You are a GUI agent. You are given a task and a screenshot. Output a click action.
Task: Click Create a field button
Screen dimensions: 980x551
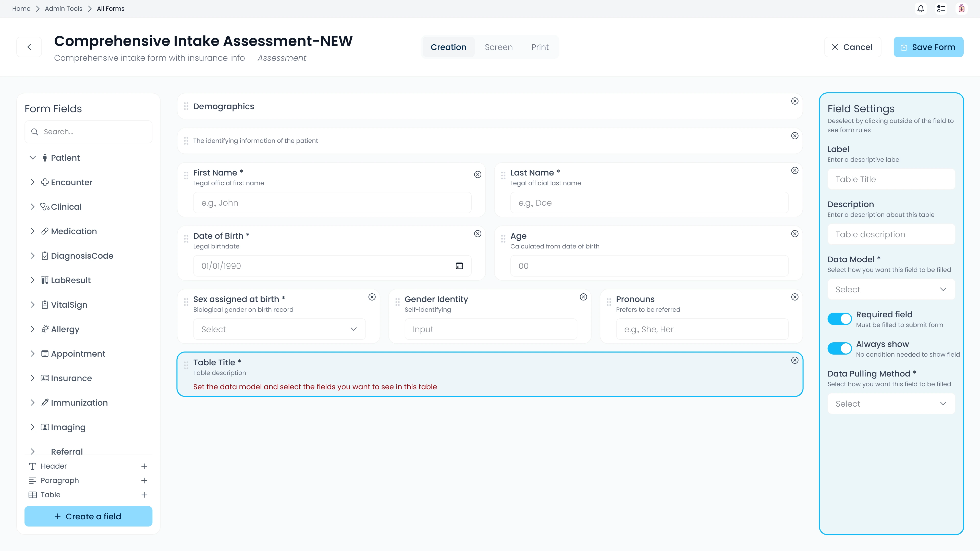[88, 516]
